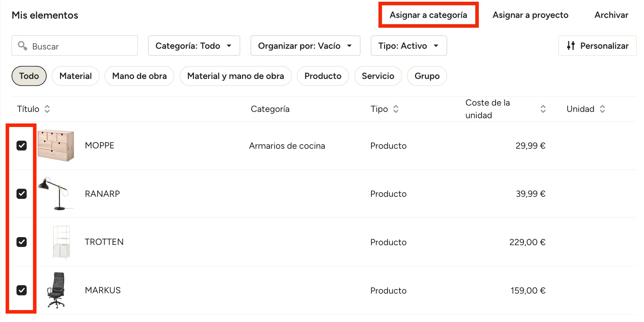The width and height of the screenshot is (644, 322).
Task: Click Asignar a proyecto
Action: (530, 15)
